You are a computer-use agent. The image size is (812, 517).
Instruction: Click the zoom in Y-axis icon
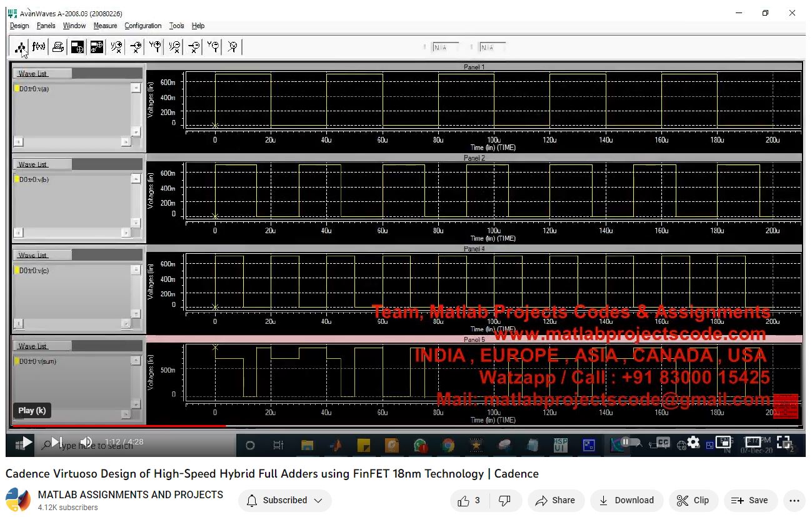[155, 47]
